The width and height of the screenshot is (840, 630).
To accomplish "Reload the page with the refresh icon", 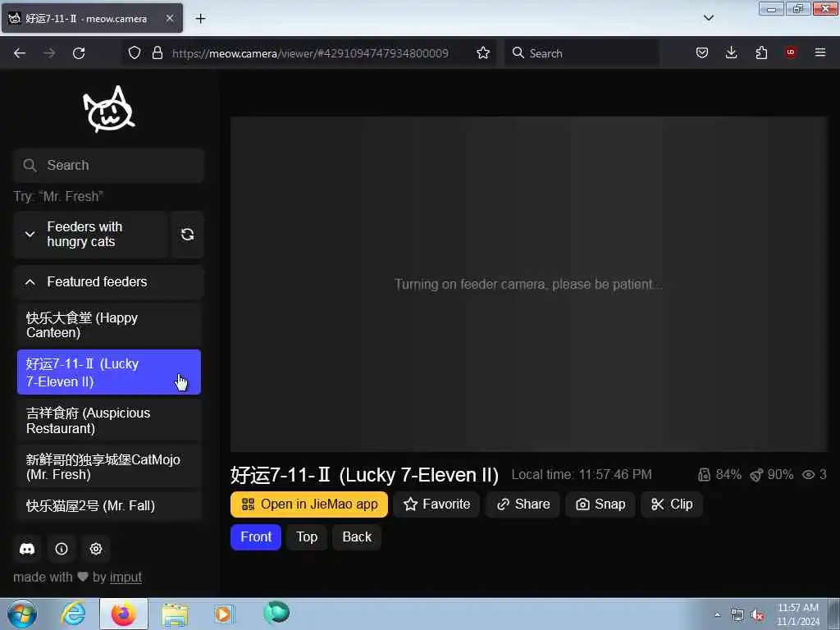I will tap(79, 53).
